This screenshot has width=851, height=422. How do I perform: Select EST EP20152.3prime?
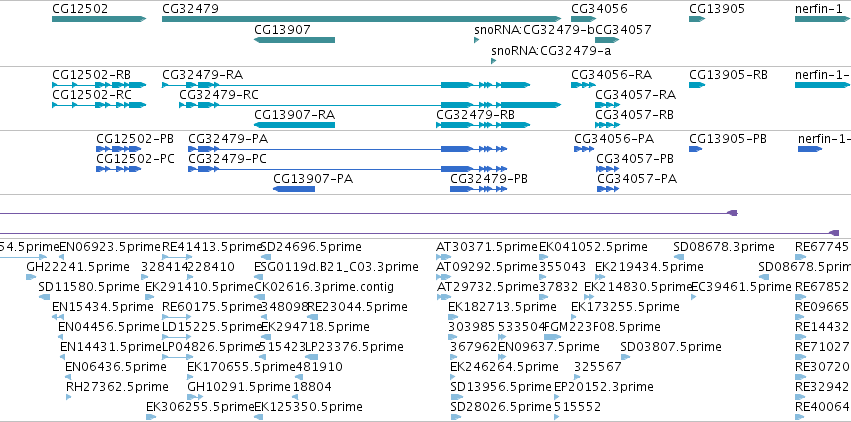pyautogui.click(x=604, y=387)
